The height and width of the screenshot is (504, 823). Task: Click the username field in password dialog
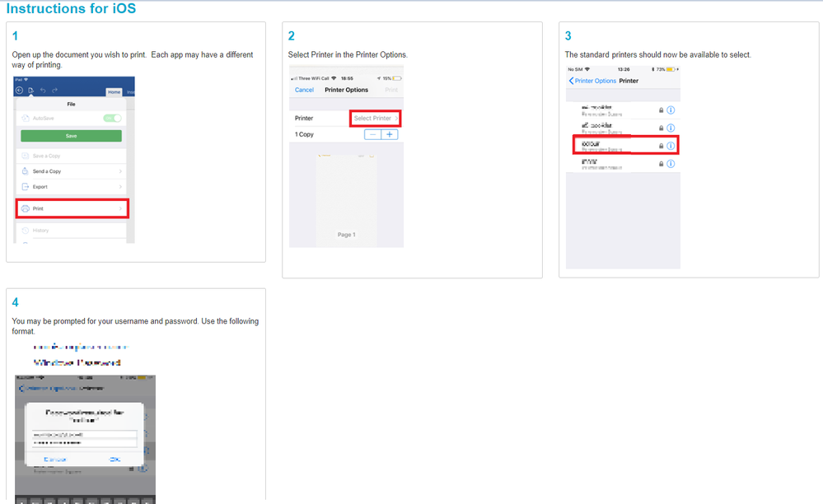[x=84, y=434]
